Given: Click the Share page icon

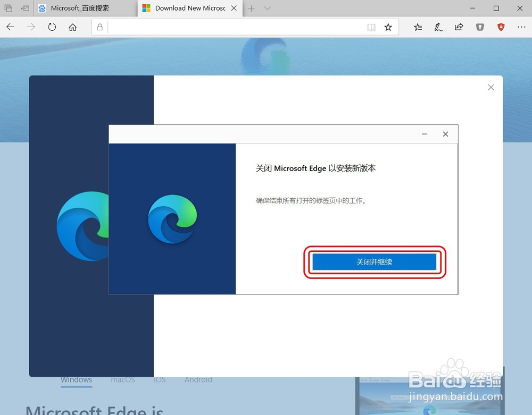Looking at the screenshot, I should 459,27.
